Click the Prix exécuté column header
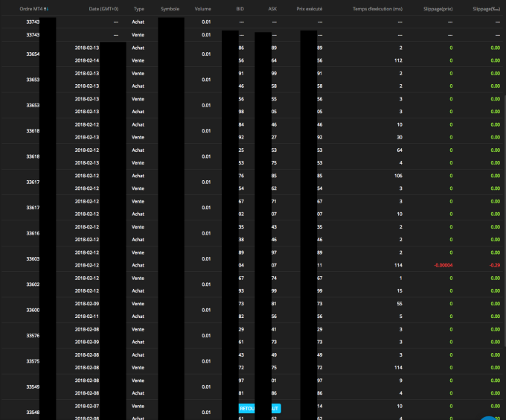506x420 pixels. [309, 9]
